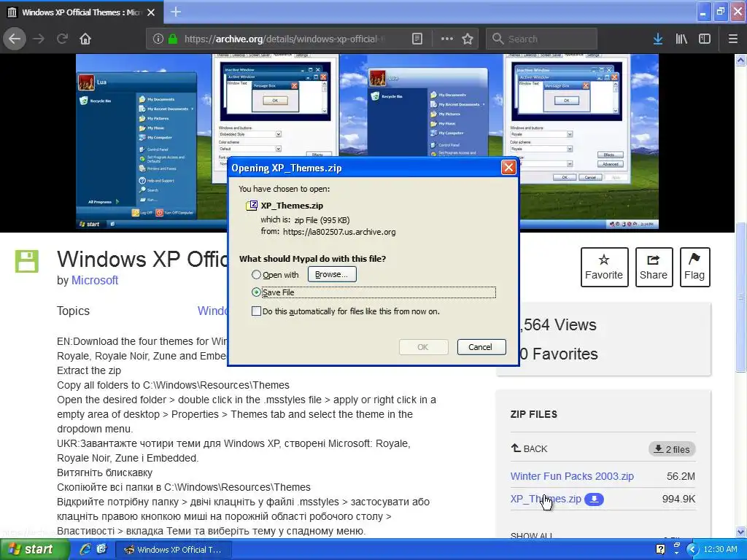Screen dimensions: 747x560
Task: Click the XP theme screenshots preview image
Action: 368,141
